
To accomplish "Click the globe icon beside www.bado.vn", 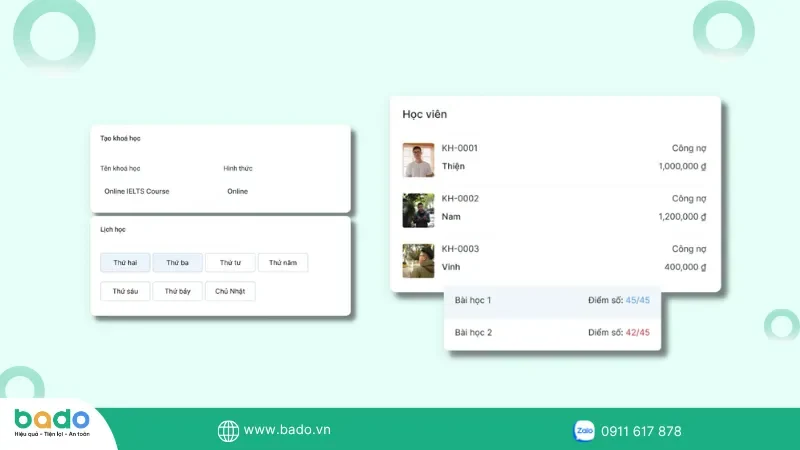I will pyautogui.click(x=228, y=431).
